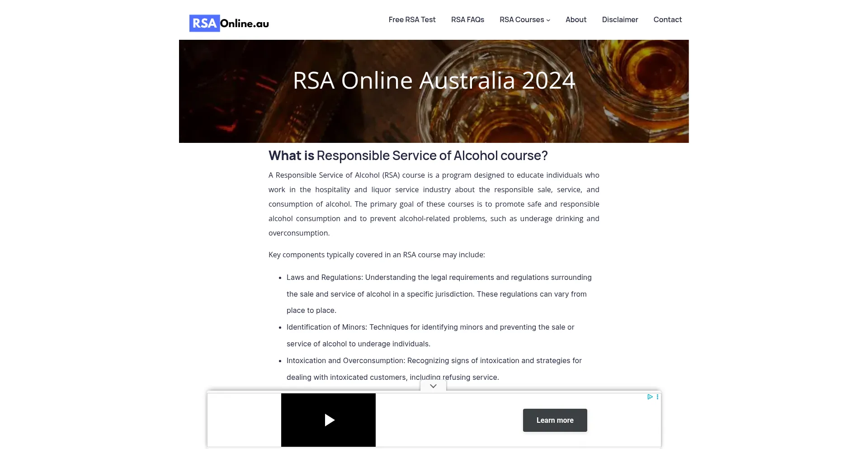Open the ad options three-dot menu
This screenshot has height=449, width=868.
click(x=657, y=397)
